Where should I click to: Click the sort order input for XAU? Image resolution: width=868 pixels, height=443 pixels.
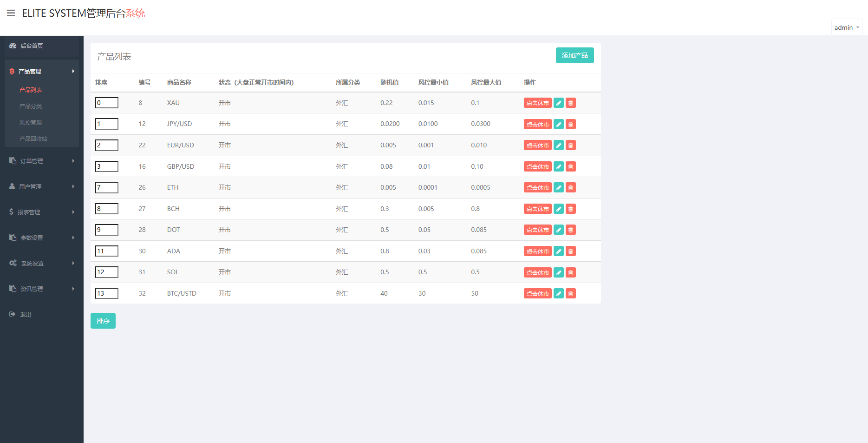(107, 103)
